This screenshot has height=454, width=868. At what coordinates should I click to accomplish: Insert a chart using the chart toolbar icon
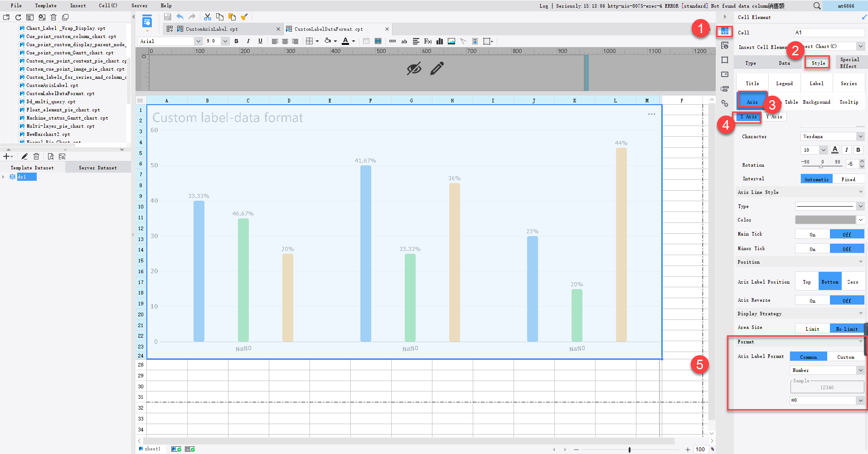[439, 41]
